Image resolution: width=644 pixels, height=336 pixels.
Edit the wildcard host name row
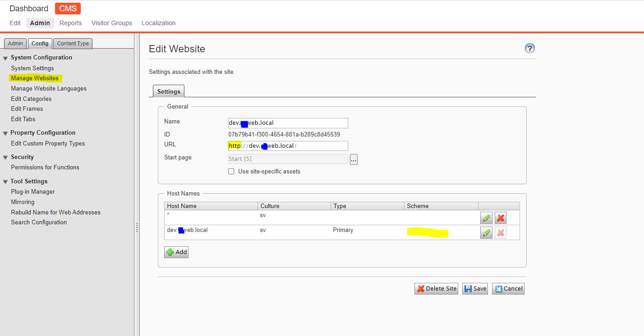(x=486, y=218)
